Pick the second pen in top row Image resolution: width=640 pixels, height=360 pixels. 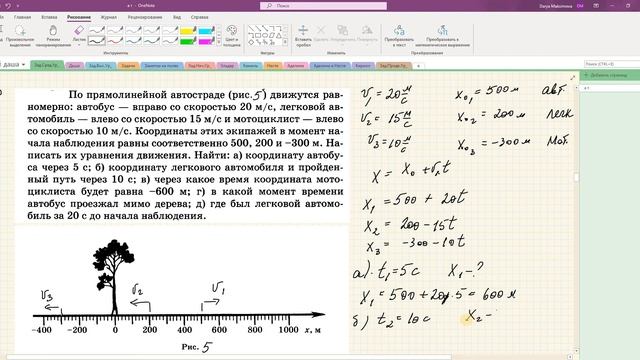click(115, 30)
